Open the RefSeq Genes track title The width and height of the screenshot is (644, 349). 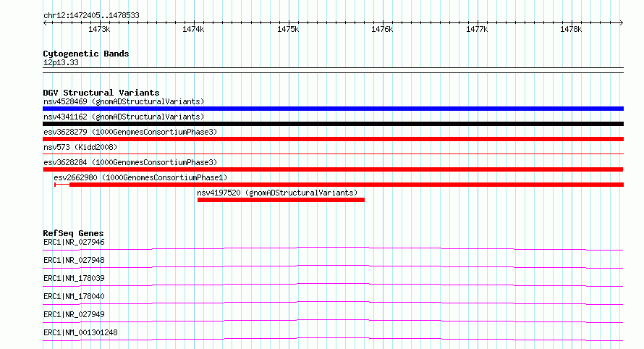[x=73, y=233]
